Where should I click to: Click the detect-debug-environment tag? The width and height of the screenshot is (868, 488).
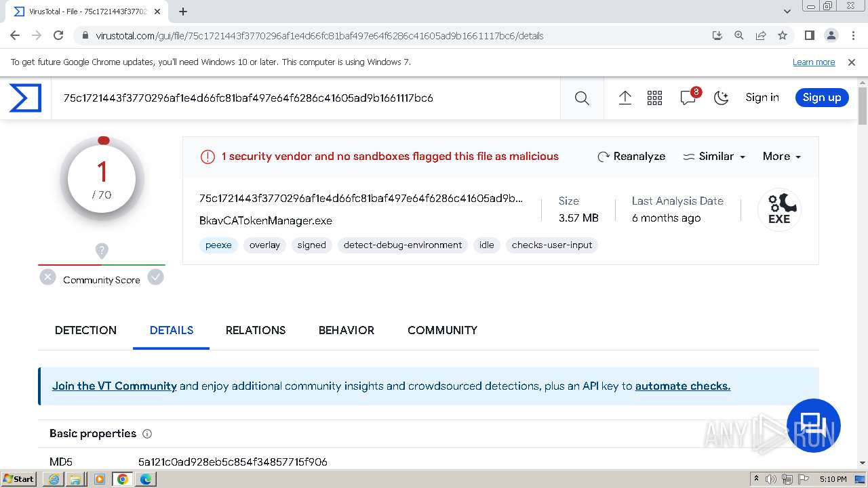click(403, 245)
